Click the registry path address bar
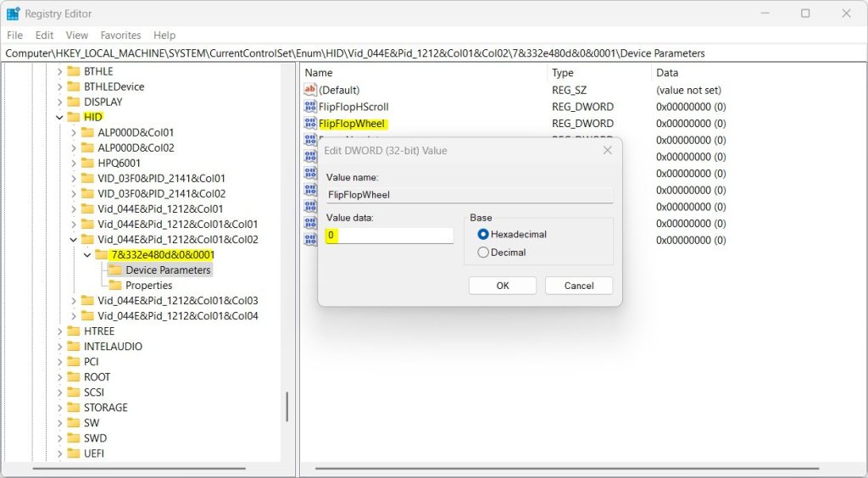The image size is (868, 478). (x=434, y=53)
